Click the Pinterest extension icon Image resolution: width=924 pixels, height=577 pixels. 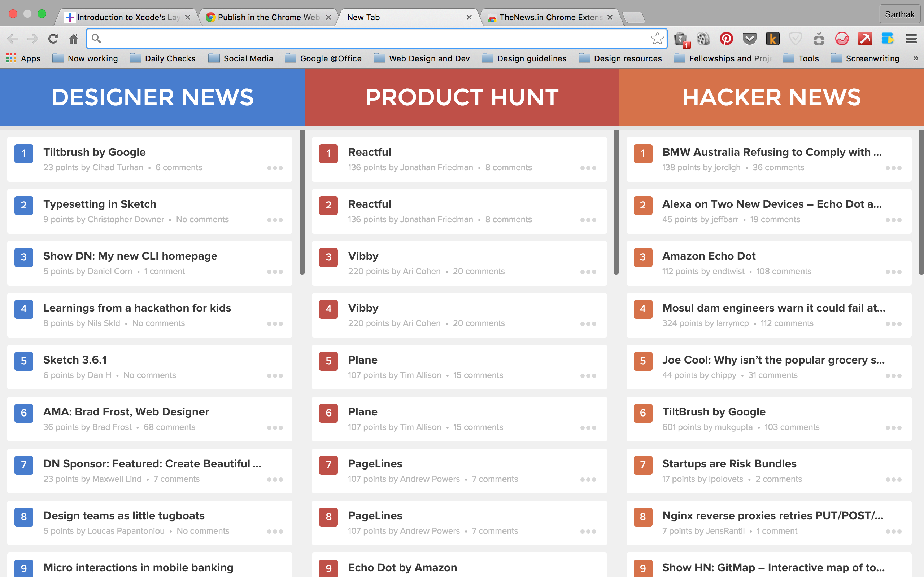[726, 39]
